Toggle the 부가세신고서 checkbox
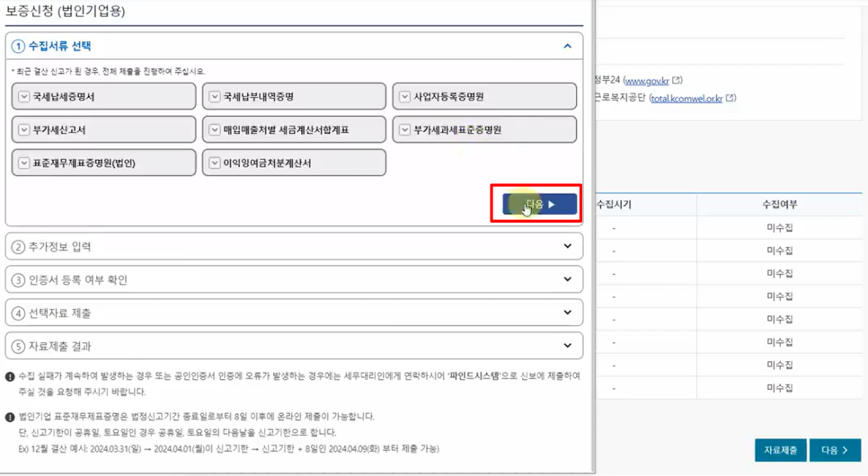 (24, 130)
